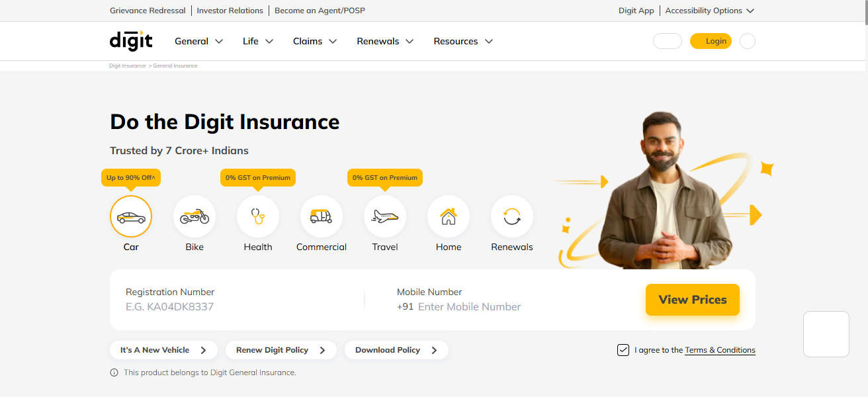
Task: Click the 'Do the Digit Insurance' heading
Action: point(225,122)
